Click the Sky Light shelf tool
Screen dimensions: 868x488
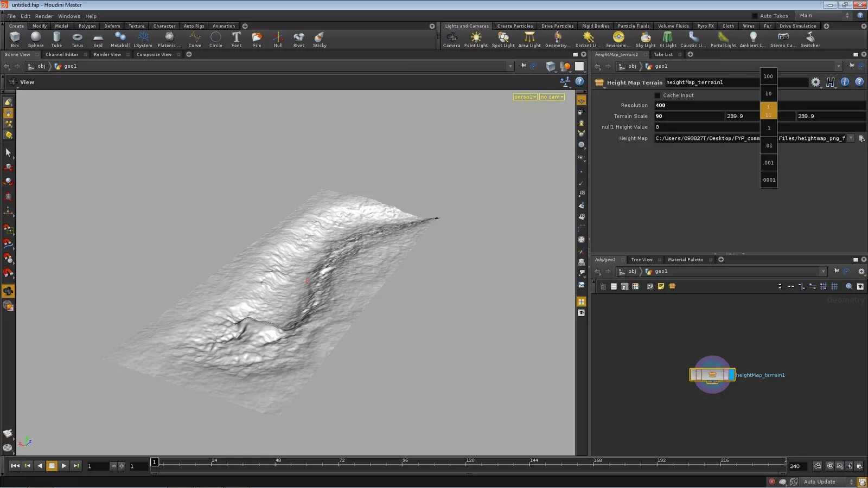coord(645,39)
